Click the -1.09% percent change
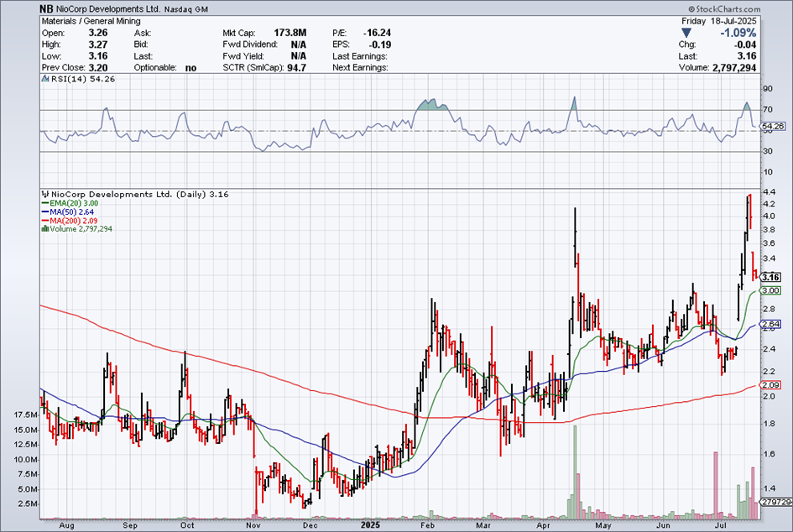The image size is (793, 532). coord(738,33)
